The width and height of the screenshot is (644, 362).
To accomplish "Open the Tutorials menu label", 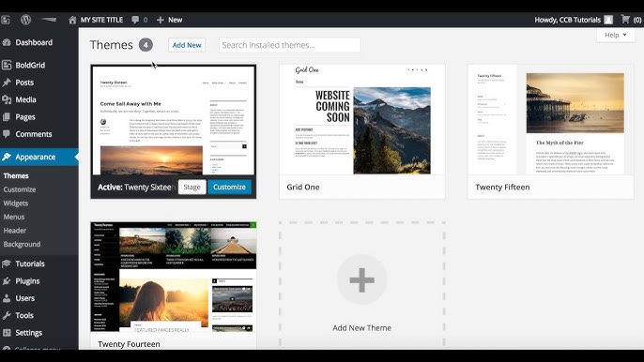I will coord(30,264).
